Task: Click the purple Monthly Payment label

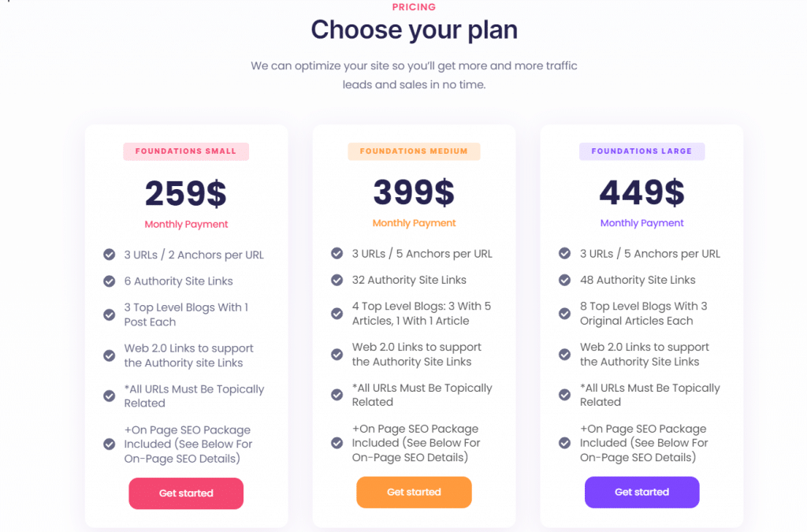Action: point(642,223)
